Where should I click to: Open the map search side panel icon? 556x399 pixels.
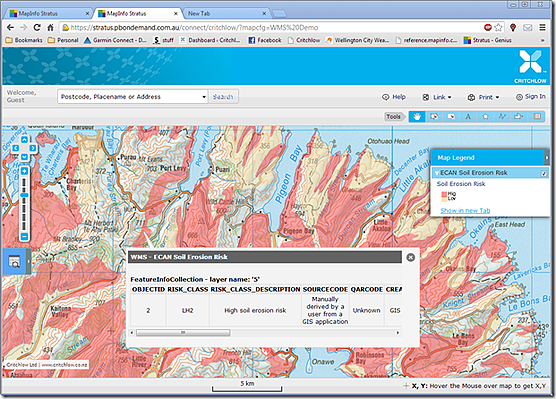point(14,262)
